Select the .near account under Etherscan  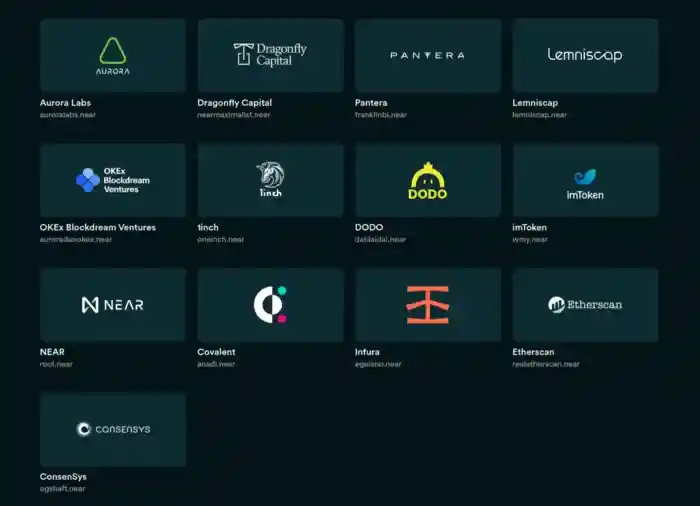pyautogui.click(x=546, y=364)
